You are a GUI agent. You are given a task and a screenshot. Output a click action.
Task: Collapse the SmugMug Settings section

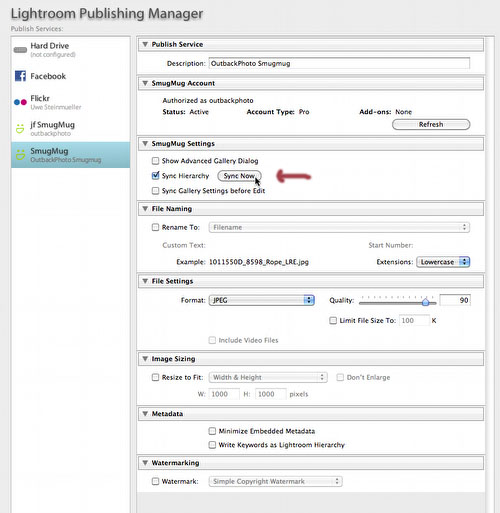[145, 144]
